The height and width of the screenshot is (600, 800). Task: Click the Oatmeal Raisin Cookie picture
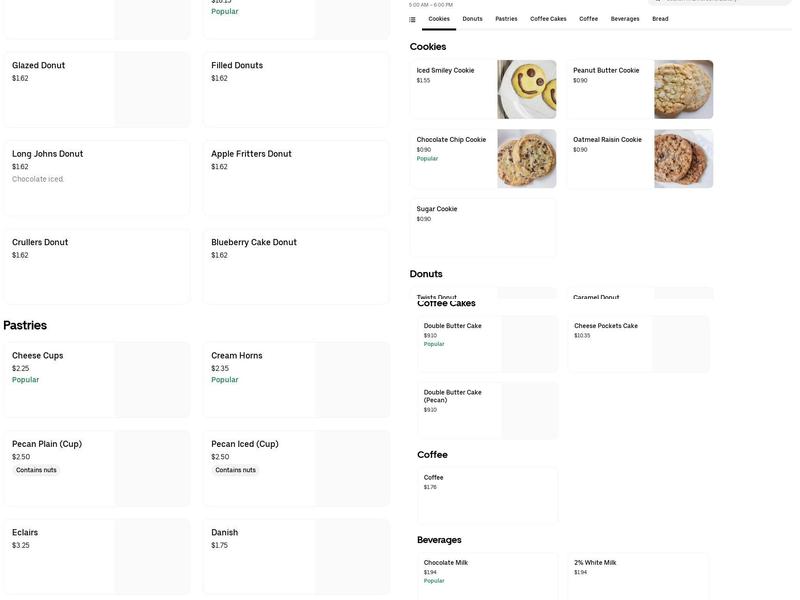pos(684,158)
